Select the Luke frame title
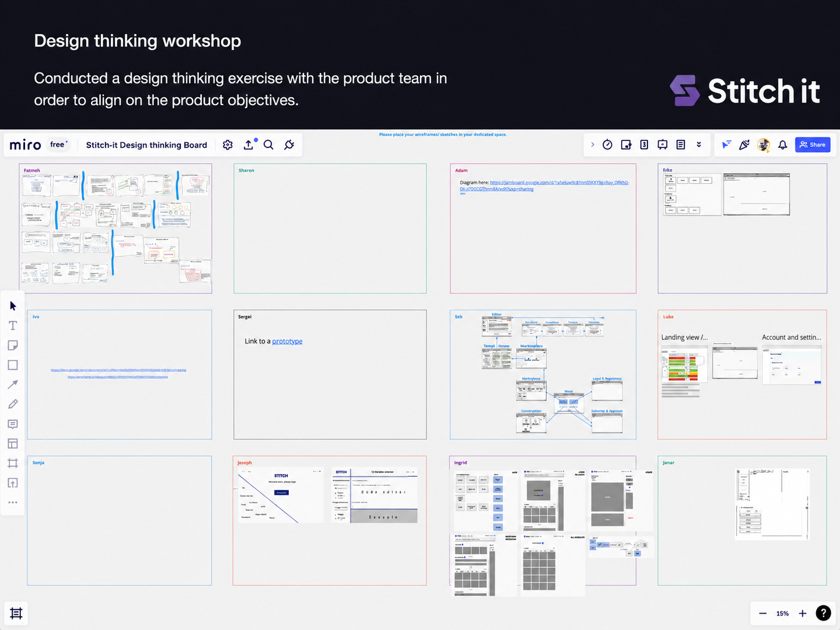Image resolution: width=840 pixels, height=630 pixels. 668,317
